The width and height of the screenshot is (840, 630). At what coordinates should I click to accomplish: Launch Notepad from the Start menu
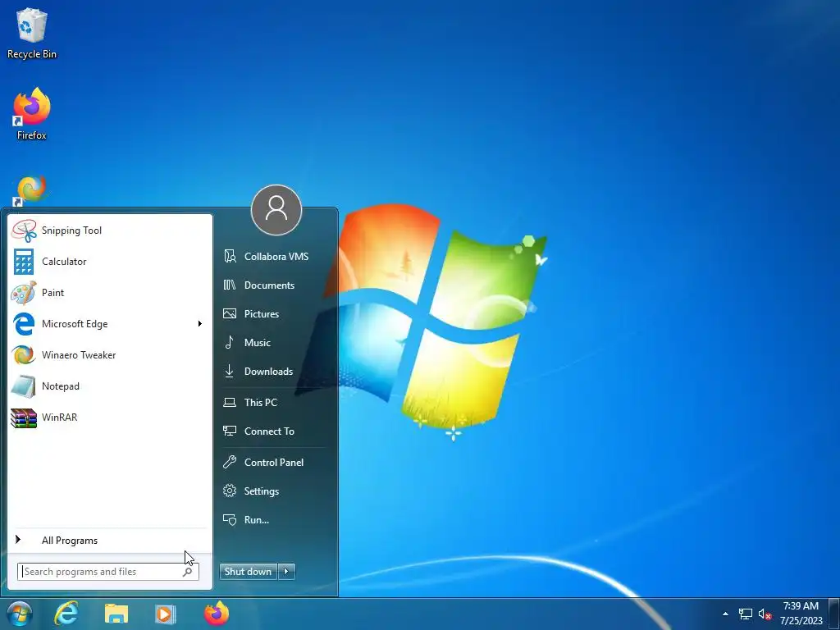point(110,386)
